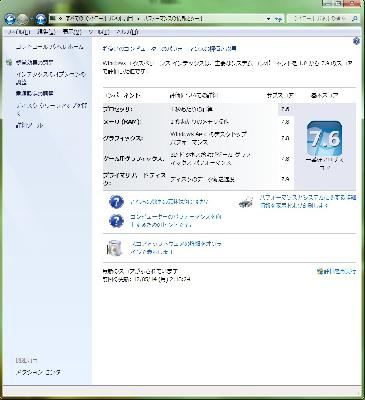Click the page heading above the description
The width and height of the screenshot is (365, 400).
(x=170, y=49)
